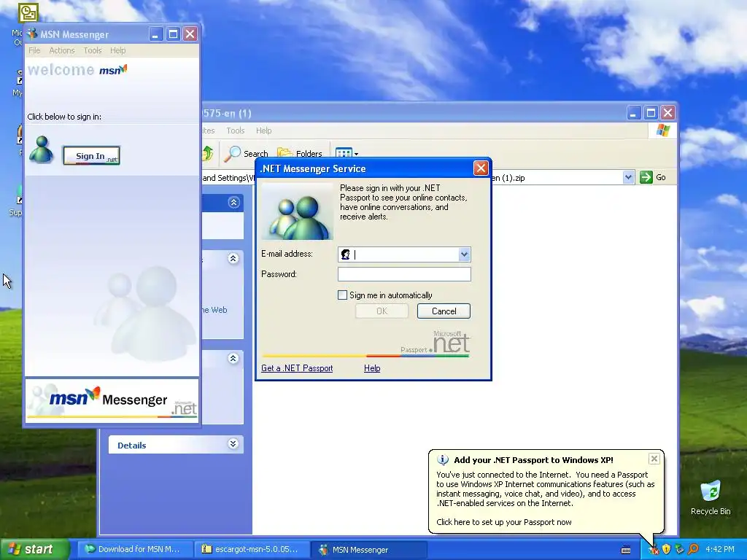Click the Go button label in address bar
Screen dimensions: 747x560
(661, 178)
